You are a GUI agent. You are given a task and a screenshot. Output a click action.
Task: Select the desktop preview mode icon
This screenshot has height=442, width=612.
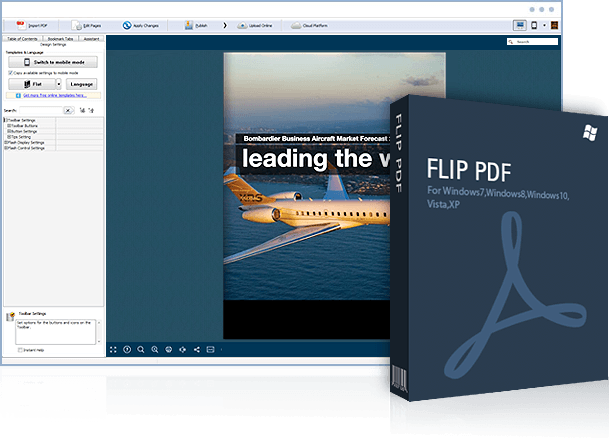519,25
